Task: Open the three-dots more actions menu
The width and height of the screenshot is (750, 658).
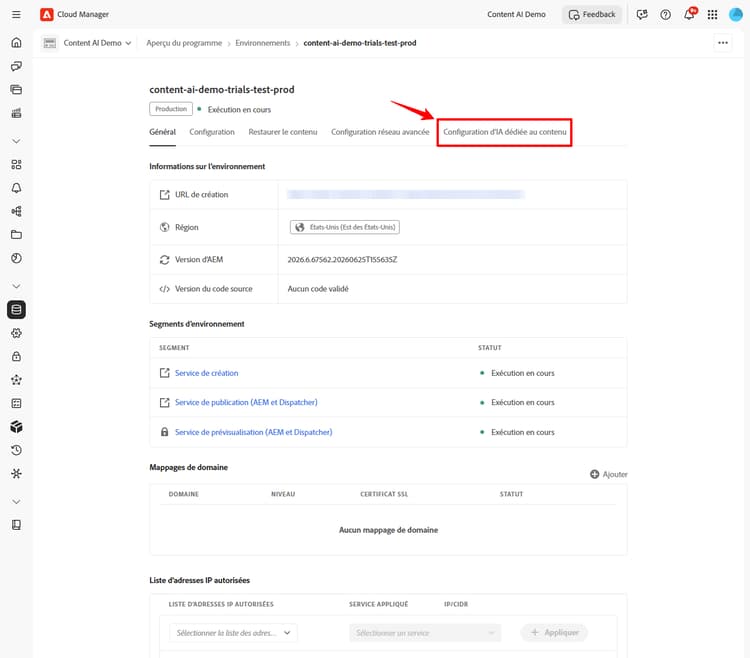Action: (723, 43)
